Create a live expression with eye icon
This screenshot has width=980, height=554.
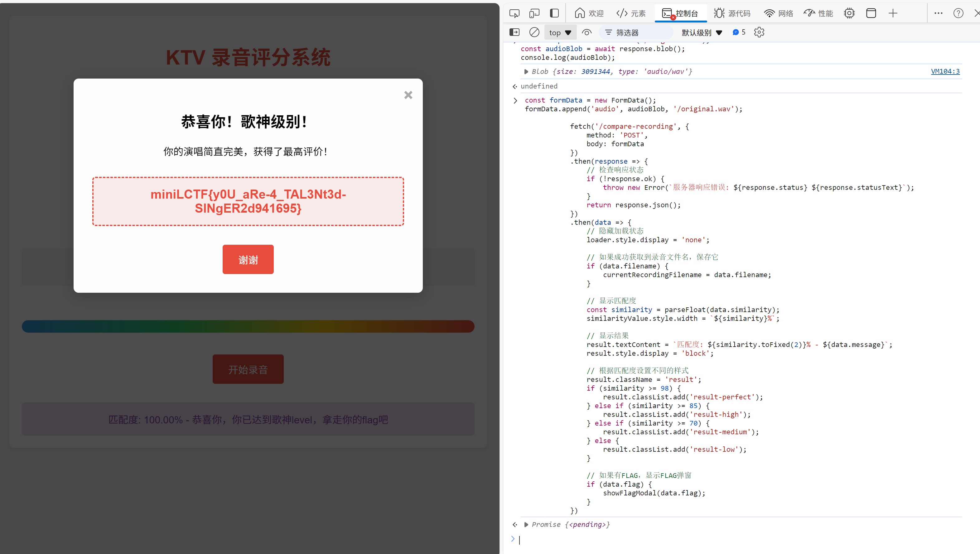pyautogui.click(x=587, y=32)
